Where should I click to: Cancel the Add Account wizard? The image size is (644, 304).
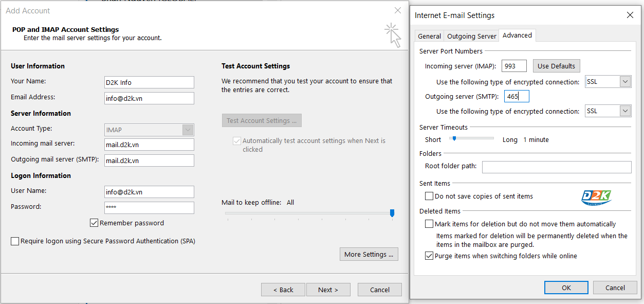tap(380, 290)
